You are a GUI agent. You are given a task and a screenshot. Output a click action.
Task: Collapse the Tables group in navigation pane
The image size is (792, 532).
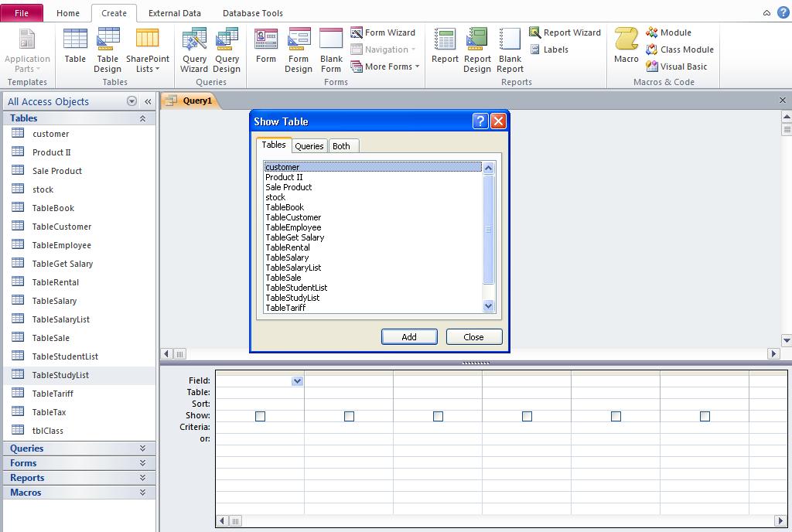tap(143, 118)
